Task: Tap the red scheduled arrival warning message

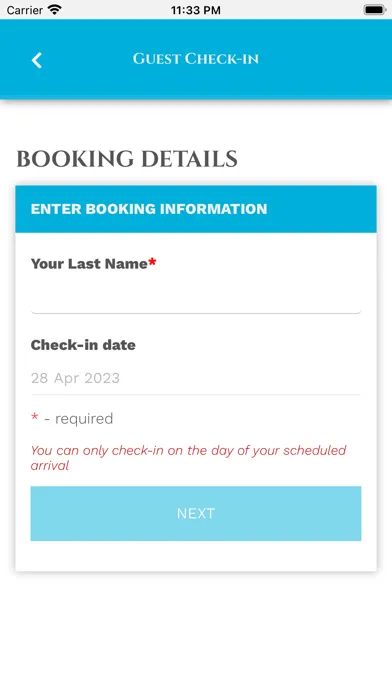Action: (189, 458)
